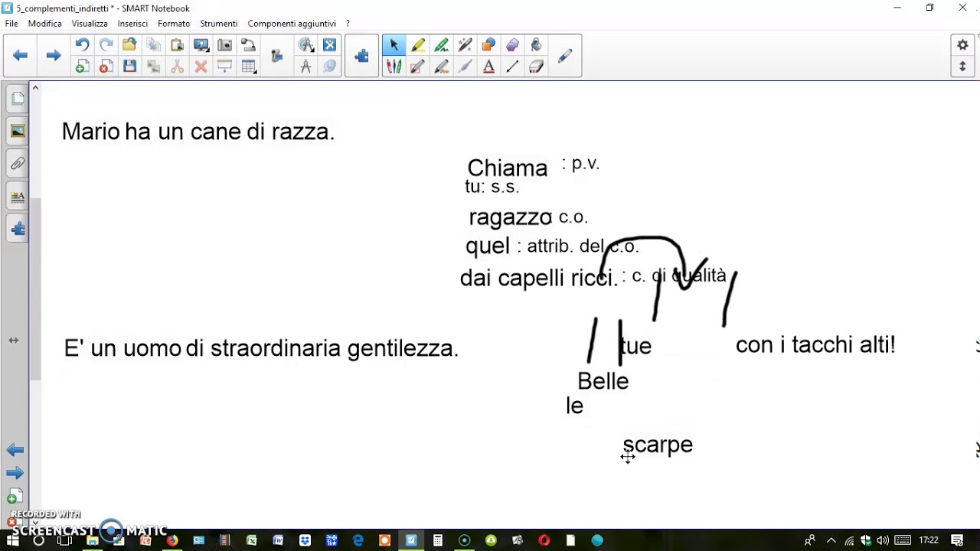Viewport: 980px width, 551px height.
Task: Select the Shapes tool
Action: click(x=488, y=44)
